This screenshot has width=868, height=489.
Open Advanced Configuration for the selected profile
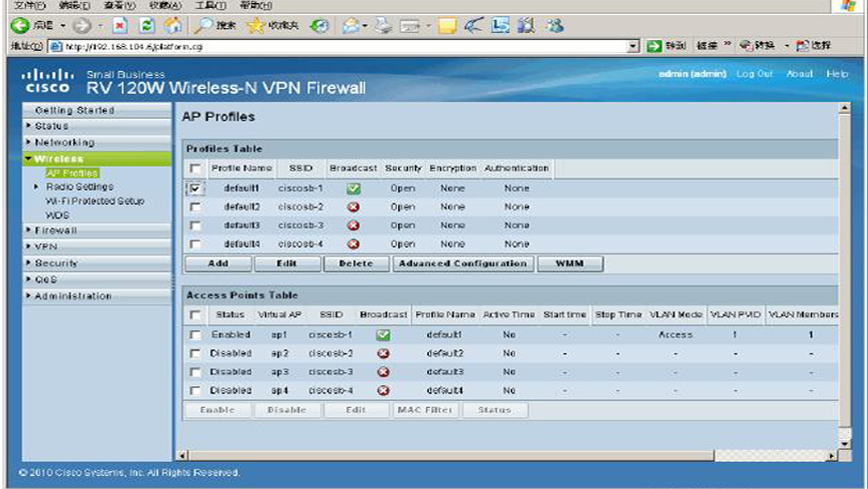[x=463, y=263]
